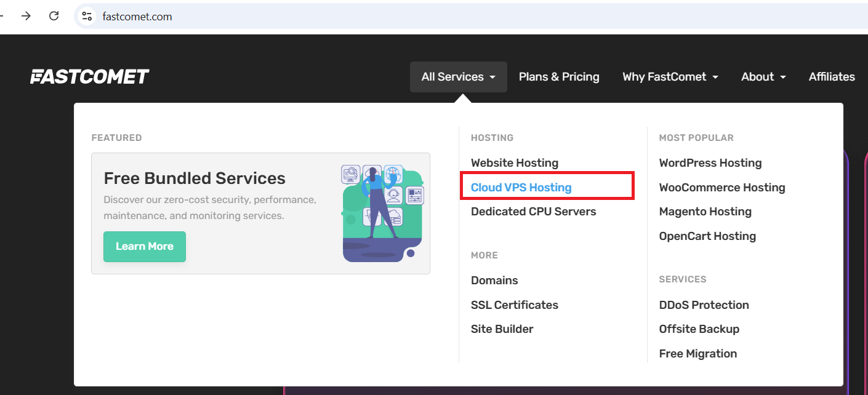Open the Affiliates menu item
This screenshot has height=395, width=868.
point(832,77)
